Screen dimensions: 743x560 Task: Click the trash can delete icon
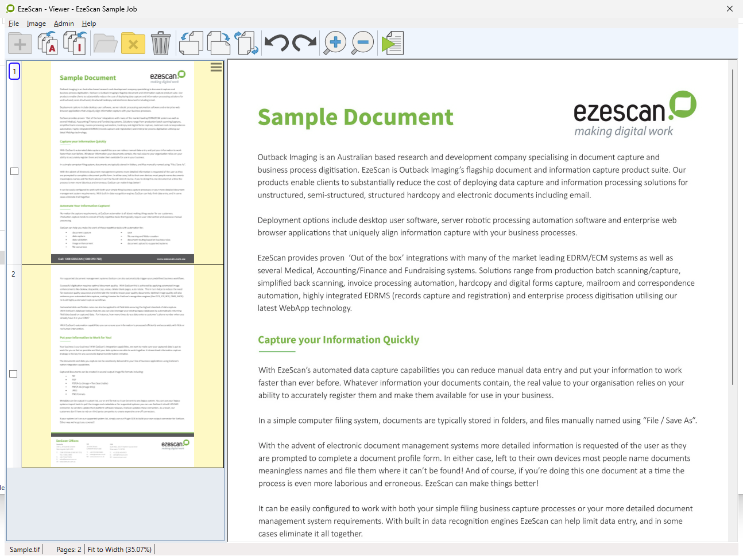point(161,43)
